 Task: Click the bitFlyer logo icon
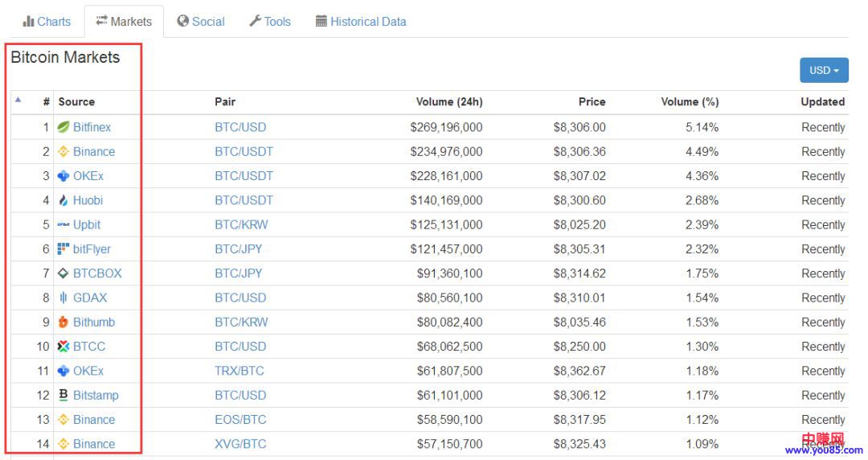click(x=63, y=249)
